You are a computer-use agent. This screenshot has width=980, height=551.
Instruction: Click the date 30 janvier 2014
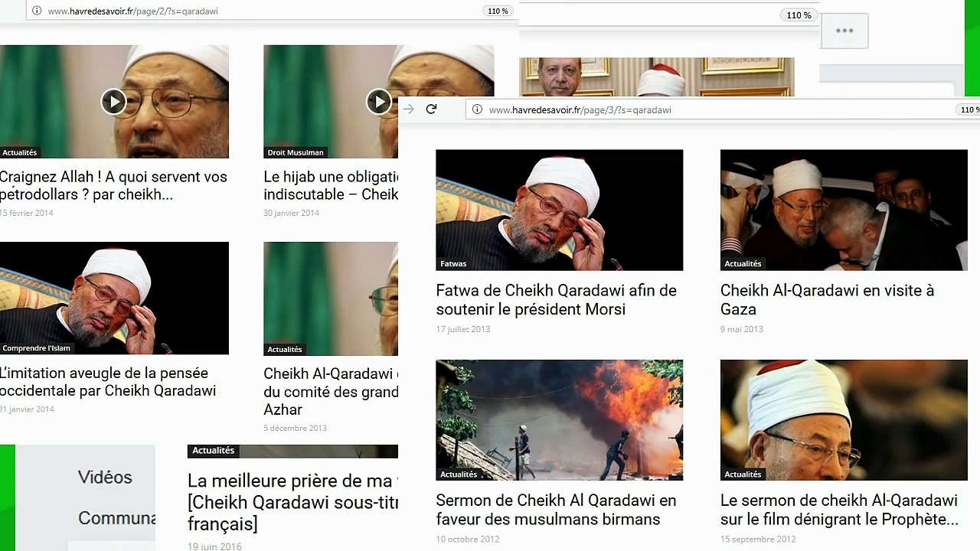[x=291, y=213]
